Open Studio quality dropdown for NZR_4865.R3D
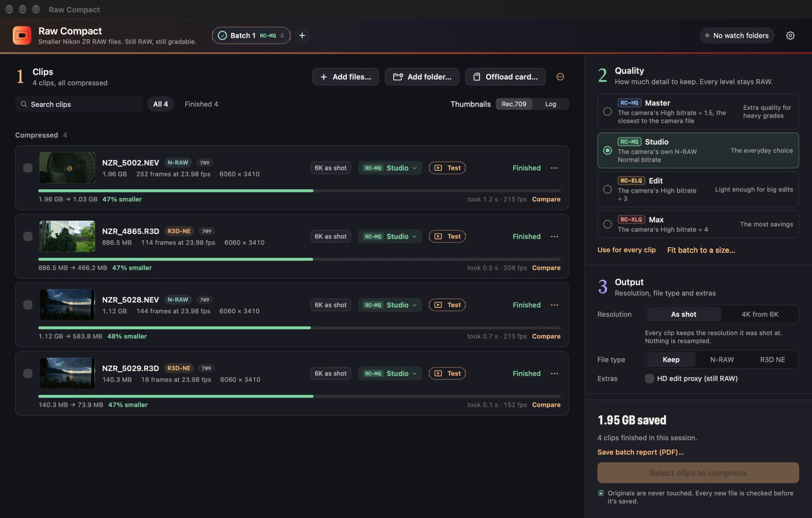The width and height of the screenshot is (812, 518). click(x=390, y=237)
